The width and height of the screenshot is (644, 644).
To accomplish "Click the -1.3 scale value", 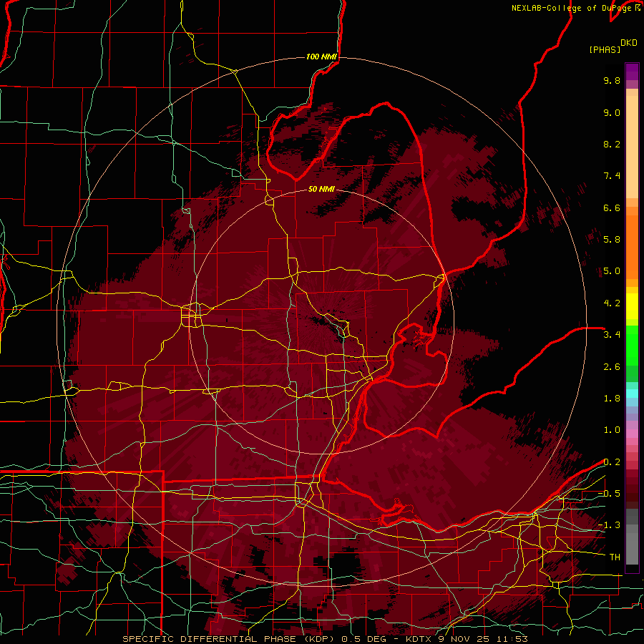I will [x=609, y=525].
